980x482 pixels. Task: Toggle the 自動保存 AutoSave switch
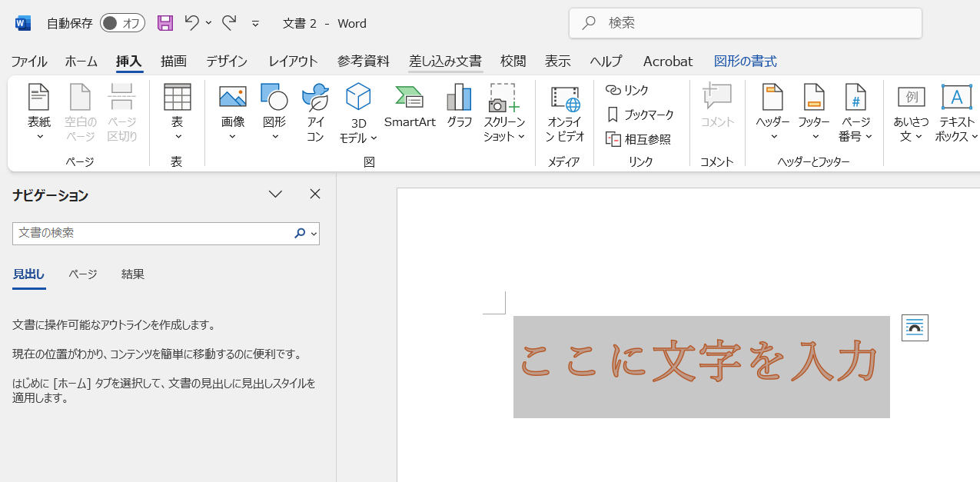(x=122, y=23)
